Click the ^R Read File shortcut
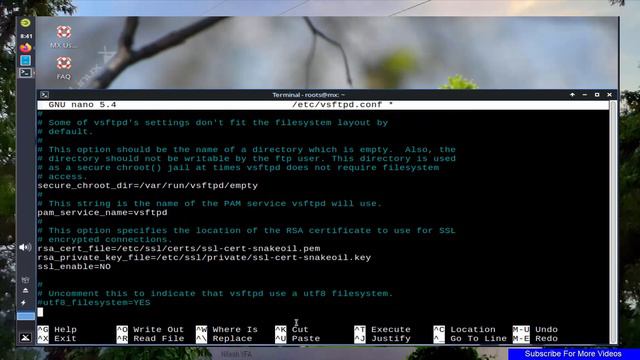The width and height of the screenshot is (640, 360). [150, 338]
